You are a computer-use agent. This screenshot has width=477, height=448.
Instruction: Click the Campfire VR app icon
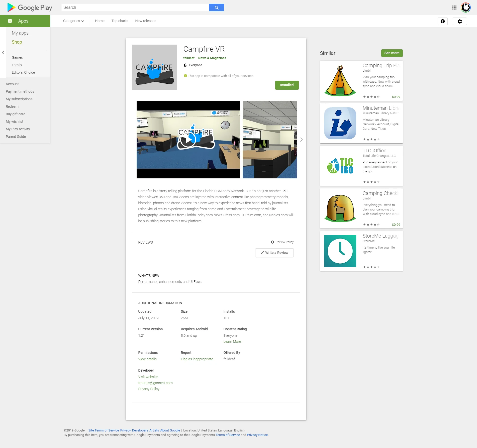(155, 67)
